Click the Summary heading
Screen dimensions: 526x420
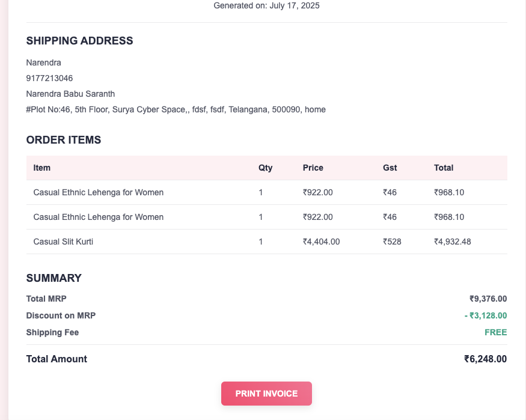(54, 278)
